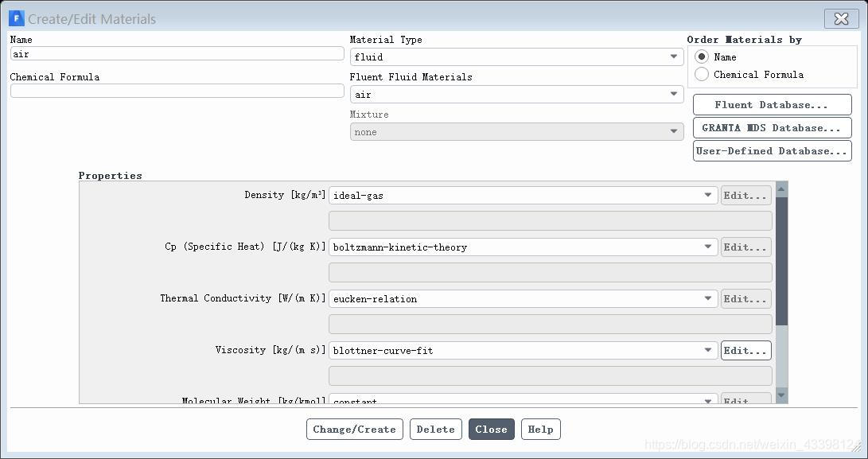
Task: Click the Properties vertical scrollbar thumb
Action: point(781,262)
